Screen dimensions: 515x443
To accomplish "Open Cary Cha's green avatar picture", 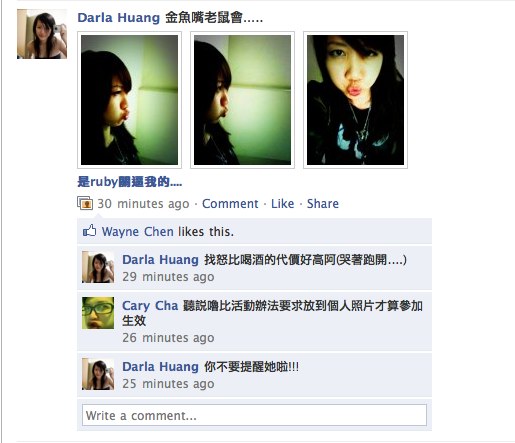I will pos(98,313).
